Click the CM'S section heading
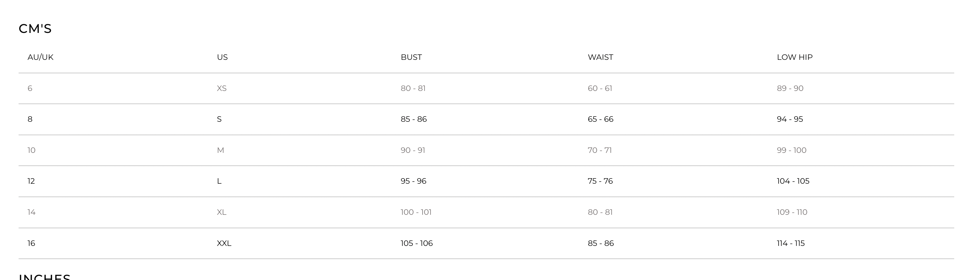Image resolution: width=980 pixels, height=280 pixels. point(35,29)
